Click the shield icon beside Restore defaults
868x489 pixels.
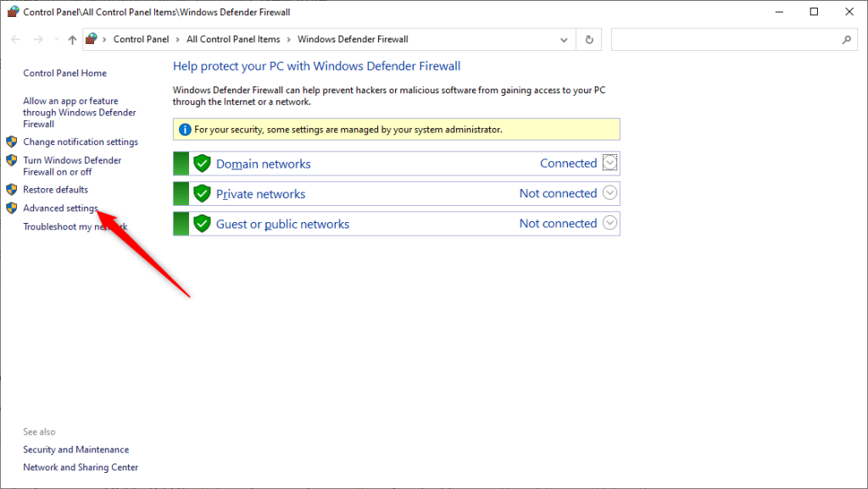point(11,189)
